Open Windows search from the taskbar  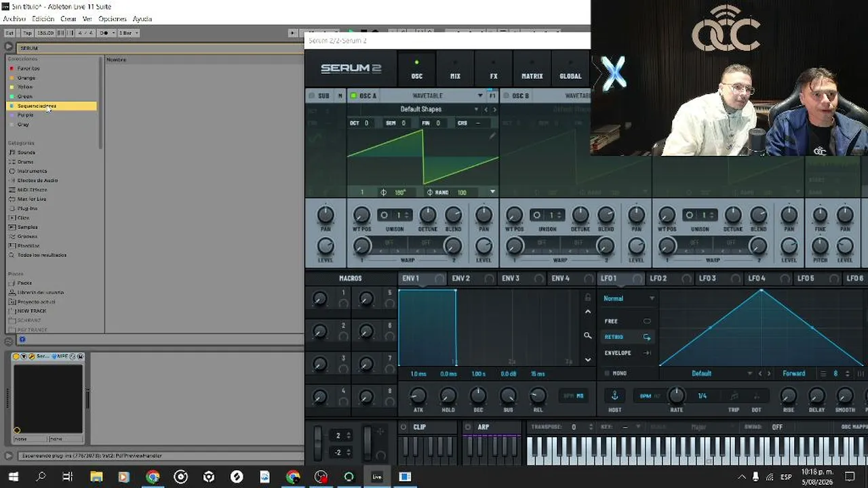tap(41, 477)
